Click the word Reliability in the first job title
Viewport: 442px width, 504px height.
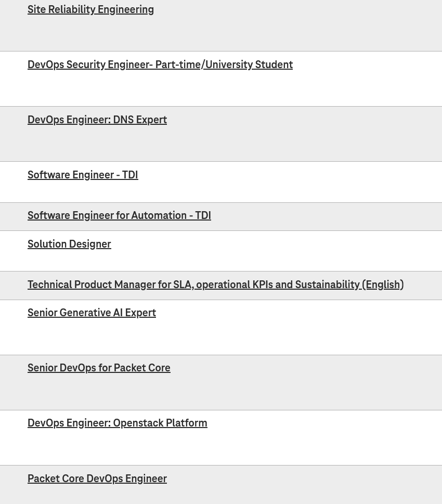click(72, 10)
